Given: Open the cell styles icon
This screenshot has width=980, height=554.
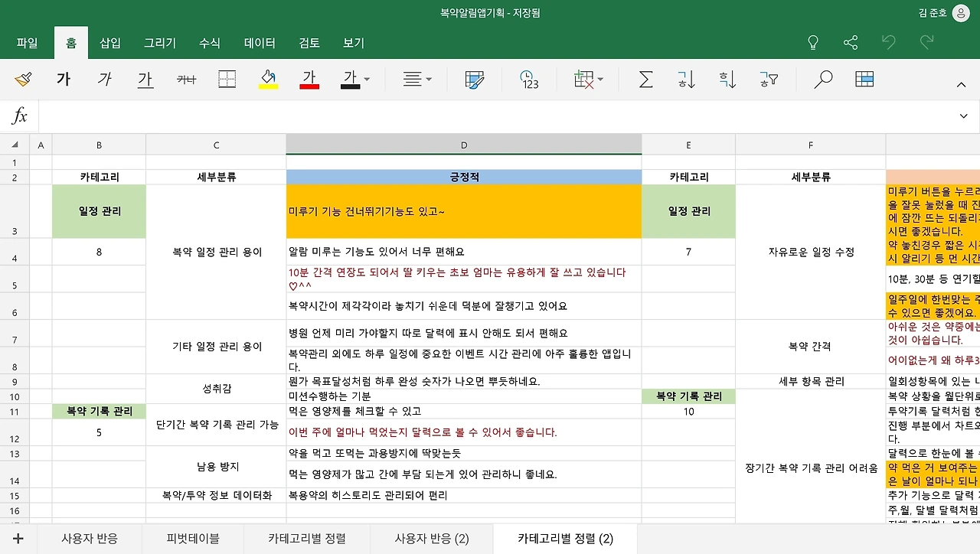Looking at the screenshot, I should tap(475, 79).
